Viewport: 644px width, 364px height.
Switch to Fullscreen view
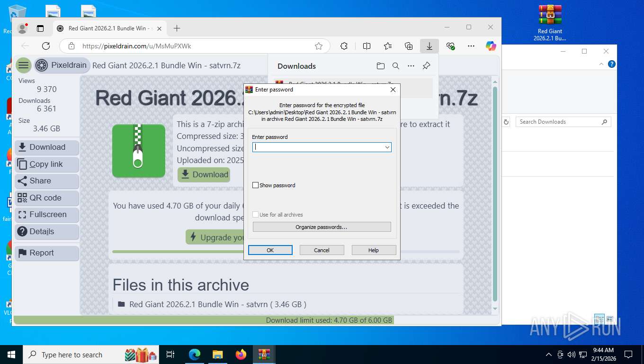tap(47, 215)
